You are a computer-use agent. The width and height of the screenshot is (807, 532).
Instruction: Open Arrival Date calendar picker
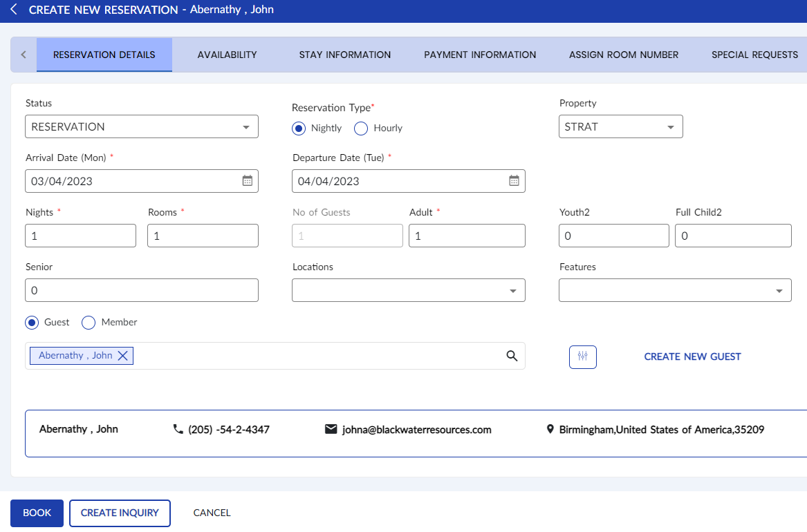(x=247, y=181)
